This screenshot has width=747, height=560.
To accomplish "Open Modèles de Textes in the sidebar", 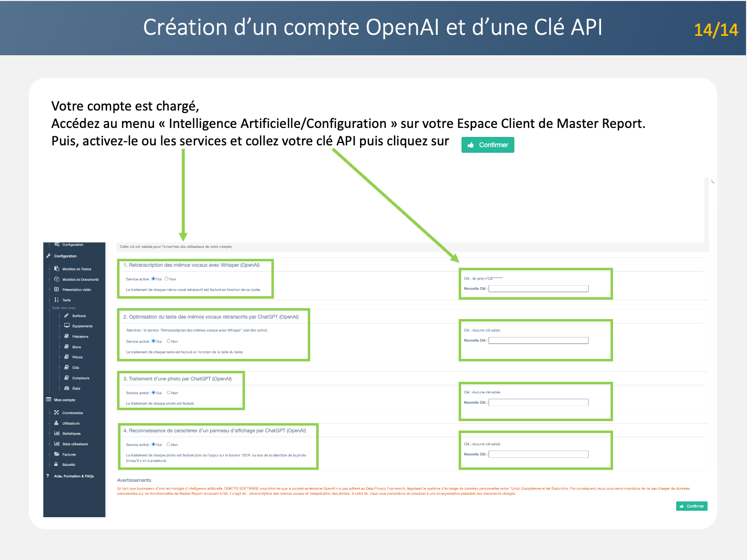I will [76, 269].
